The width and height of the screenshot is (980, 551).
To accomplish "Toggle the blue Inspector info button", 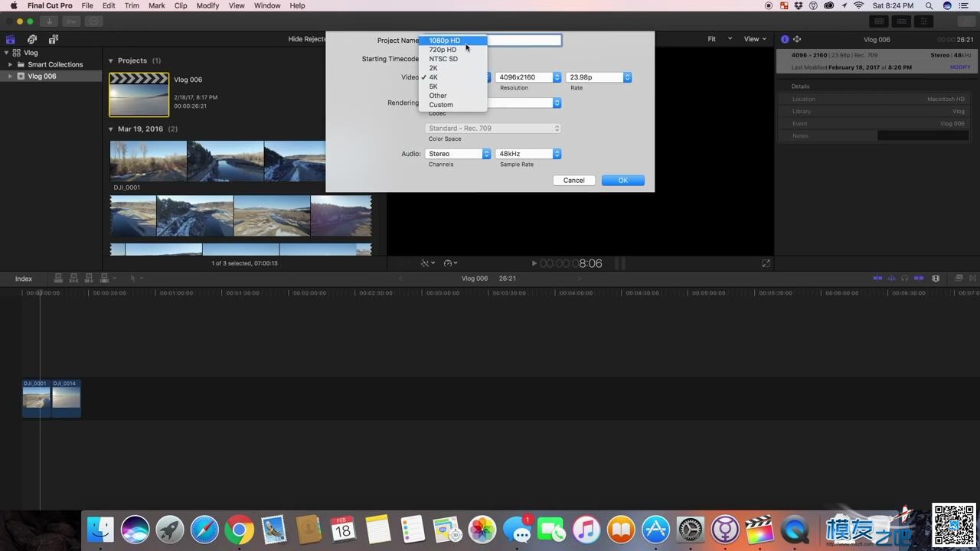I will [x=785, y=39].
